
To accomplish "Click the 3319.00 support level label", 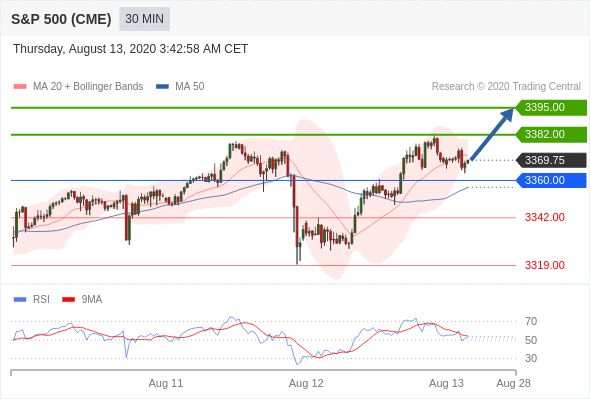I will pyautogui.click(x=544, y=265).
